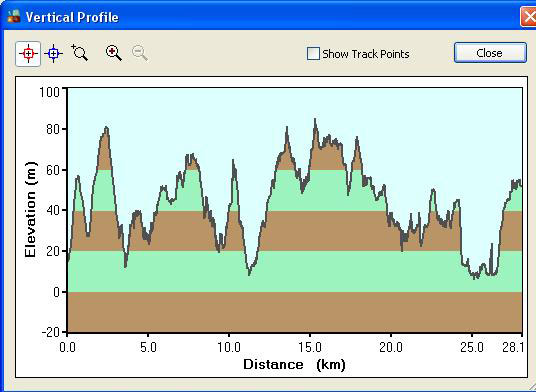The image size is (536, 392).
Task: Click the Vertical Profile title bar icon
Action: [14, 16]
